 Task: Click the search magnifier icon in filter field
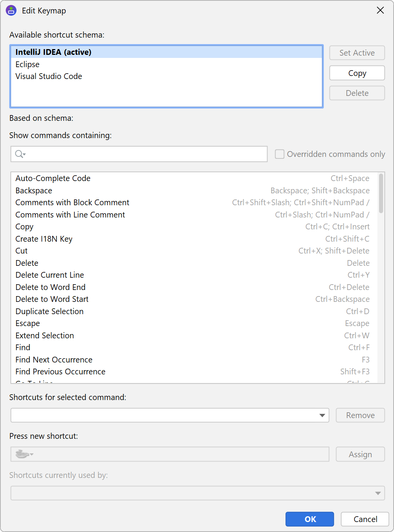(20, 154)
